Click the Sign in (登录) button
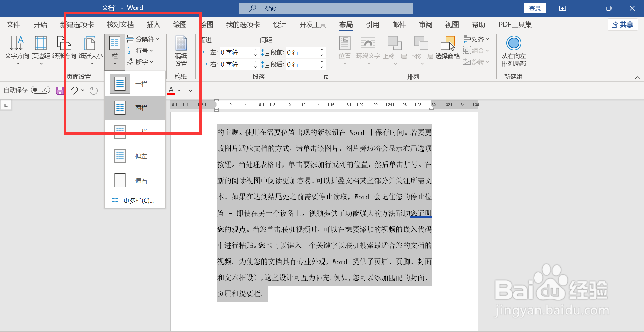The image size is (644, 332). [x=535, y=8]
